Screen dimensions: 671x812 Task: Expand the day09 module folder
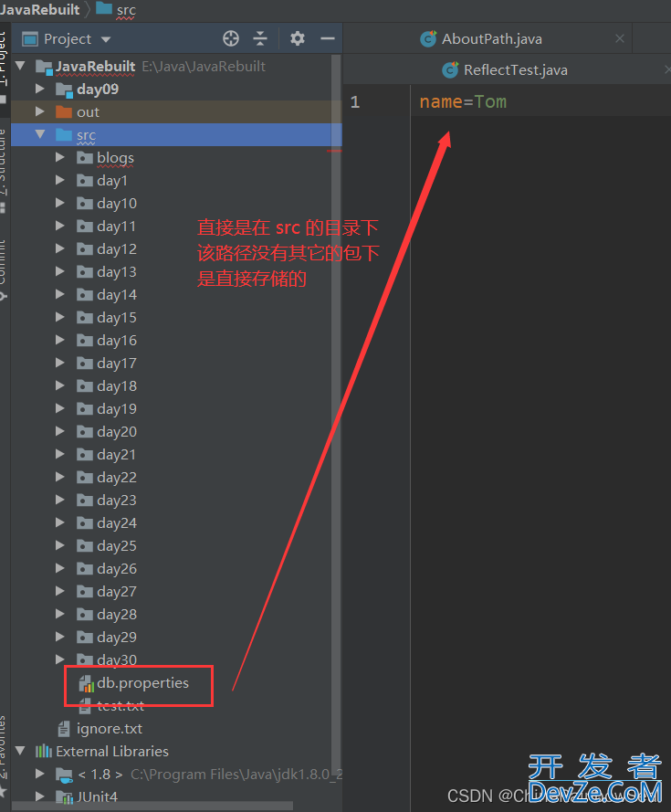pos(40,90)
